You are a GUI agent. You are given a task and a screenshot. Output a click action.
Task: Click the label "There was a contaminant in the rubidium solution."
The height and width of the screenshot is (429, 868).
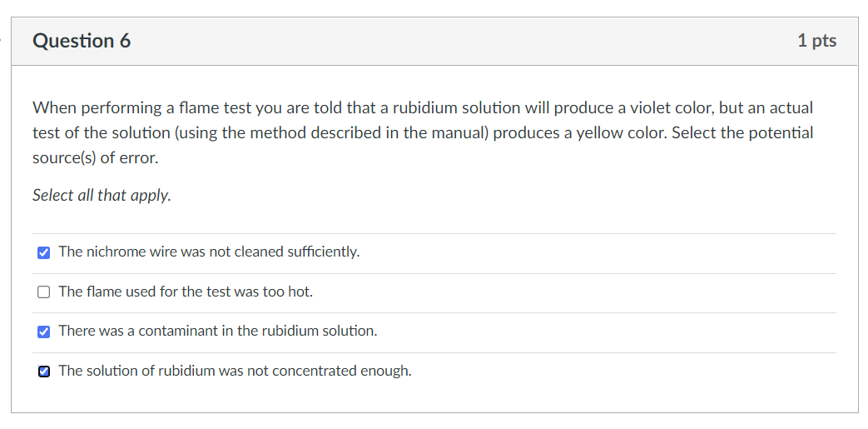[x=217, y=331]
